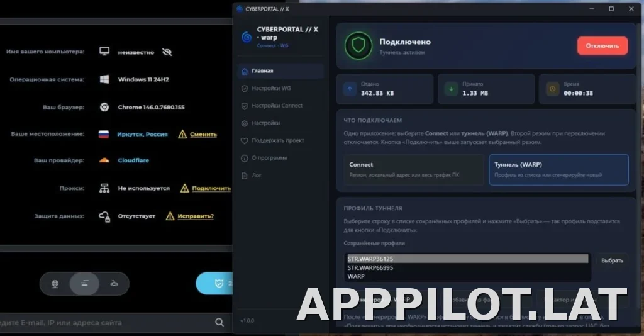Click the 1.33 MB received value
Screen dimensions: 644x336
click(475, 93)
